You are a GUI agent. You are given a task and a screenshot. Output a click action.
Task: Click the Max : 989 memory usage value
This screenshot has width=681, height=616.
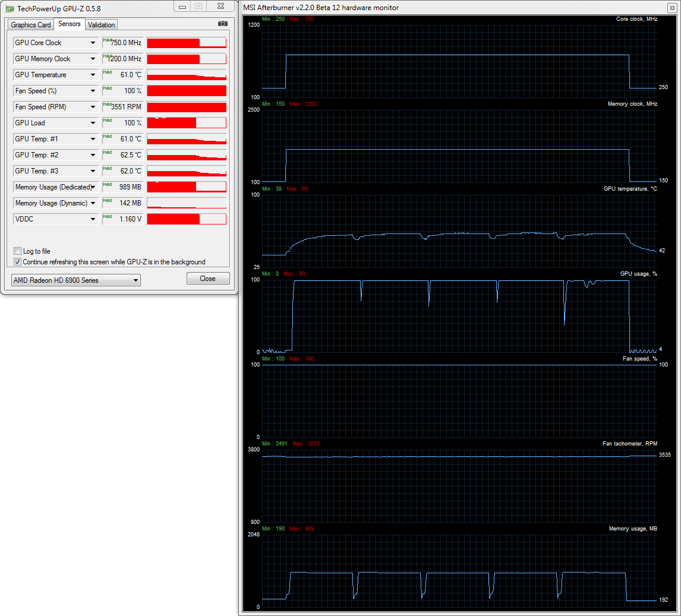click(302, 529)
